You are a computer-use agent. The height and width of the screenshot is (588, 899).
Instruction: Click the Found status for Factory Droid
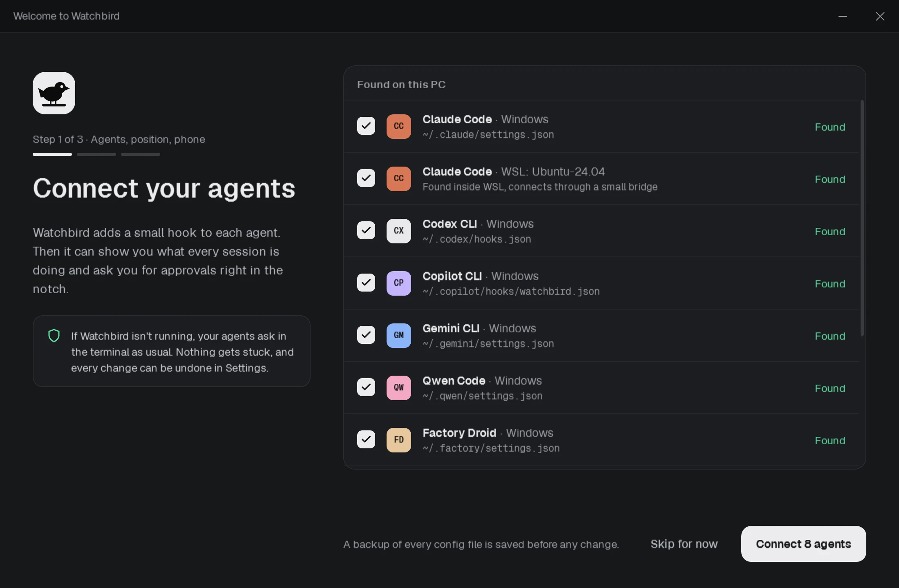(830, 441)
